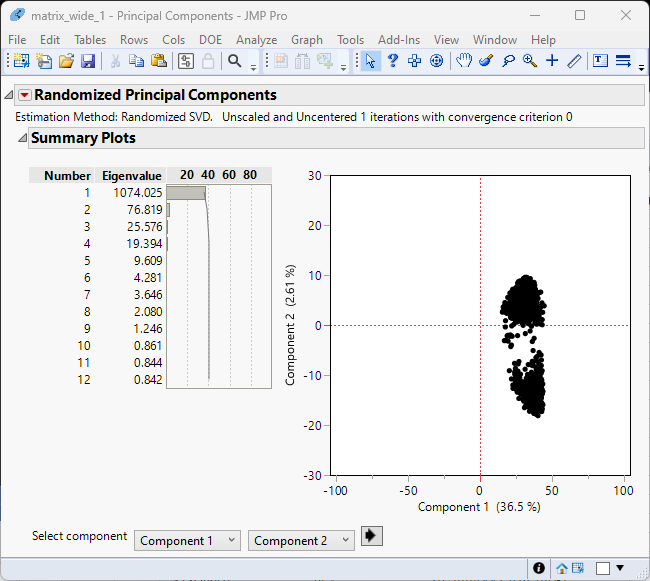Open the Analyze menu
Image resolution: width=650 pixels, height=581 pixels.
pos(256,40)
